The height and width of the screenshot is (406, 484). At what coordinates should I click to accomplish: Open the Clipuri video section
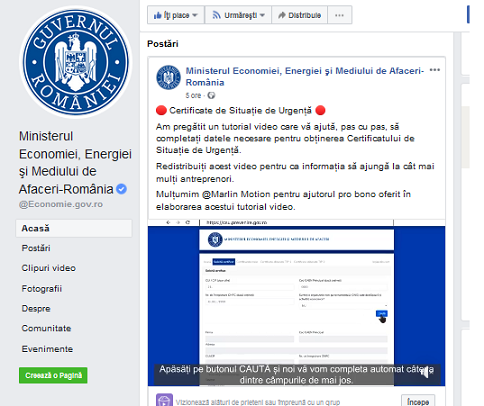click(x=49, y=268)
